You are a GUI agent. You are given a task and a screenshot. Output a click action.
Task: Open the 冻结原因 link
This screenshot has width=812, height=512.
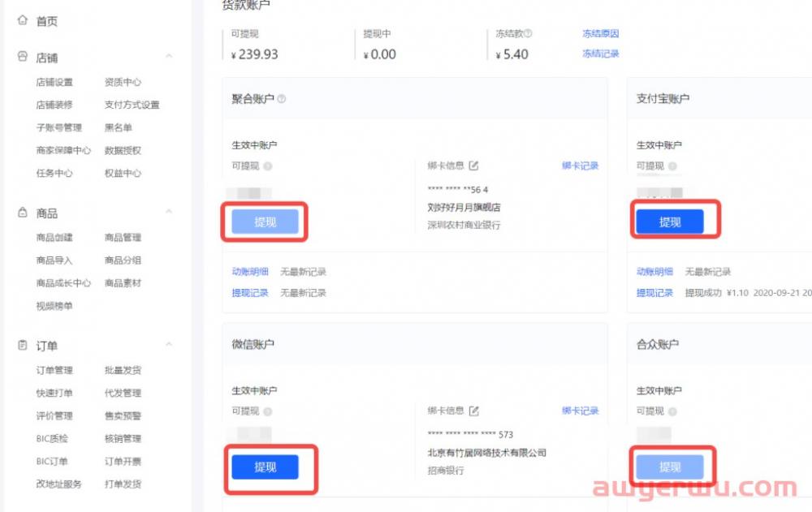click(601, 33)
